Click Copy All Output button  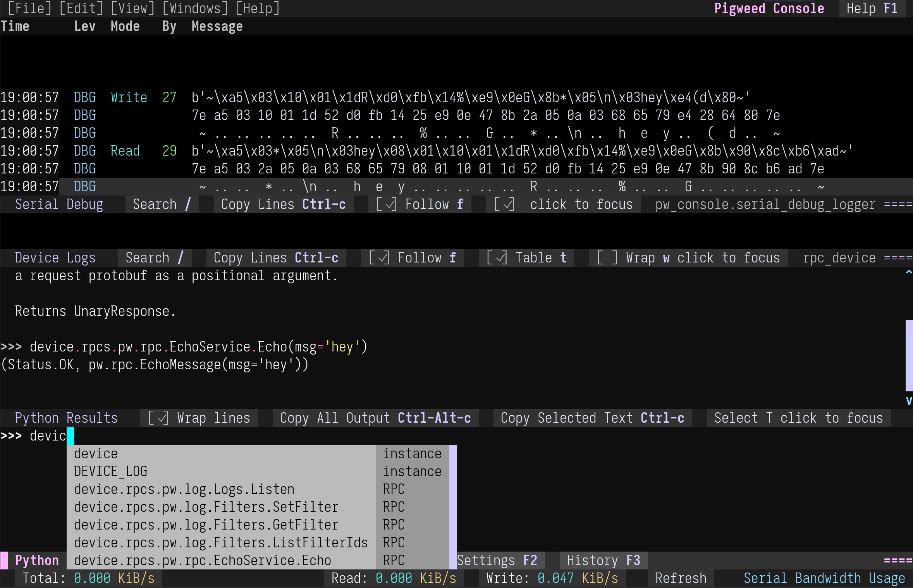click(x=375, y=418)
